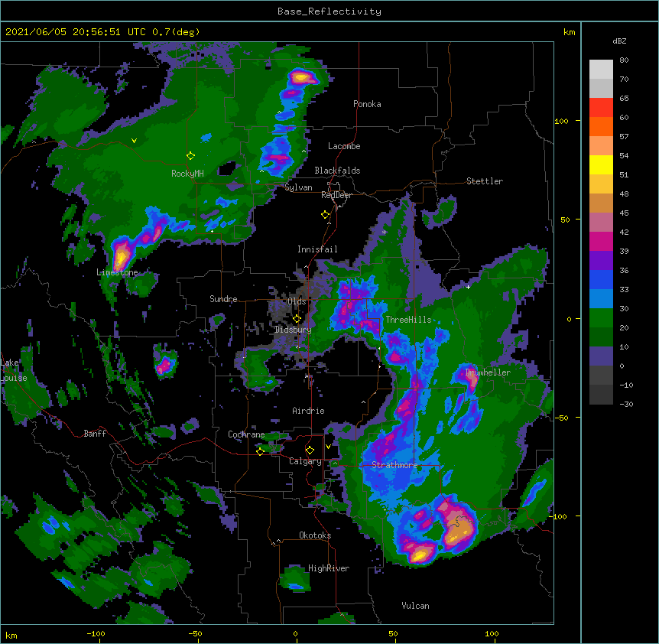The height and width of the screenshot is (644, 659).
Task: Click the RockyMH label
Action: point(187,174)
